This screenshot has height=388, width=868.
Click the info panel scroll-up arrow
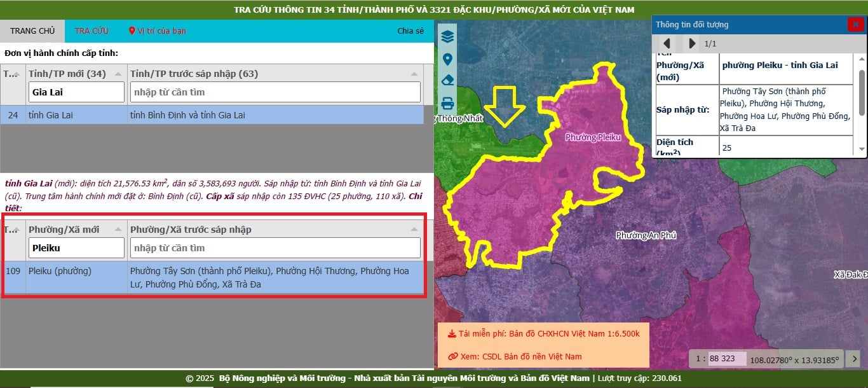pyautogui.click(x=862, y=60)
